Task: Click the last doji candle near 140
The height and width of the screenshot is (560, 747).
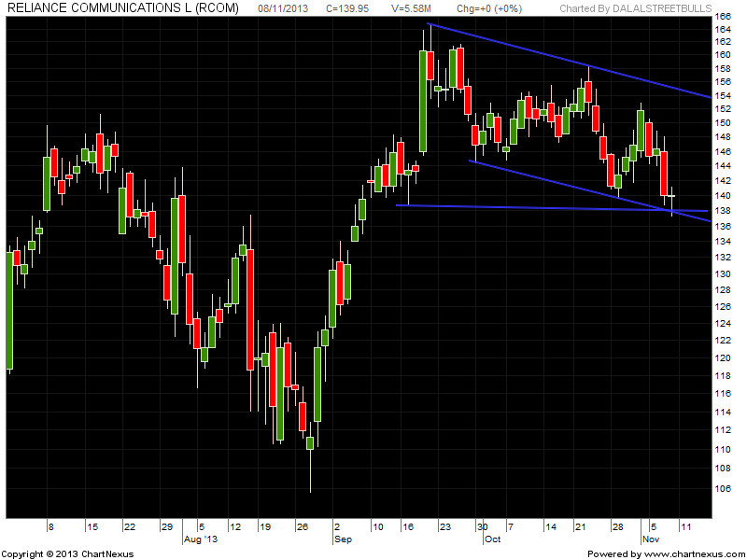Action: point(671,196)
